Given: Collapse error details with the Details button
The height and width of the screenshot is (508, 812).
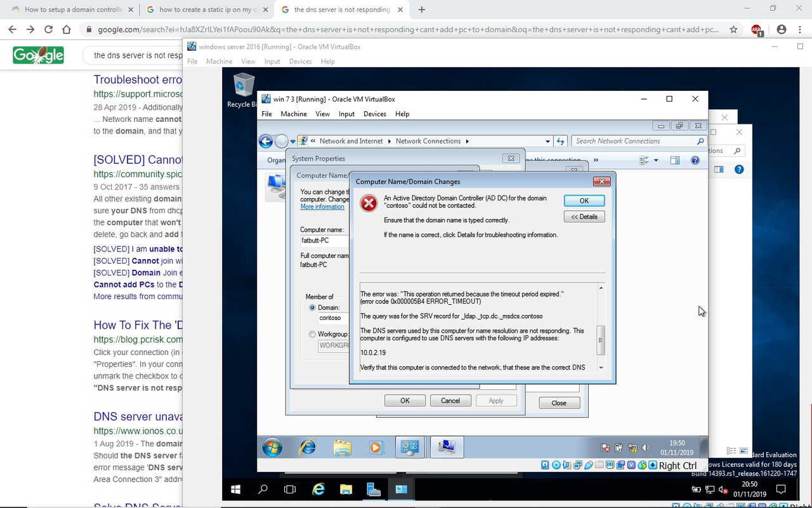Looking at the screenshot, I should coord(584,216).
